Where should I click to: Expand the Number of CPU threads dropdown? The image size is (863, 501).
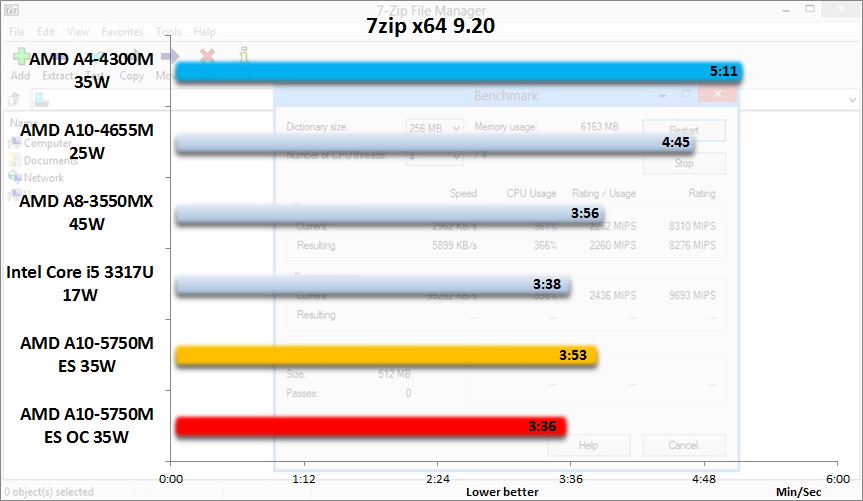(x=456, y=156)
